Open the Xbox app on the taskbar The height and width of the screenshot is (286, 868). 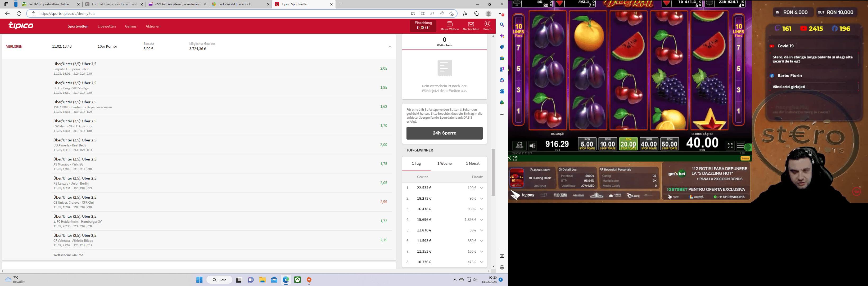click(297, 280)
